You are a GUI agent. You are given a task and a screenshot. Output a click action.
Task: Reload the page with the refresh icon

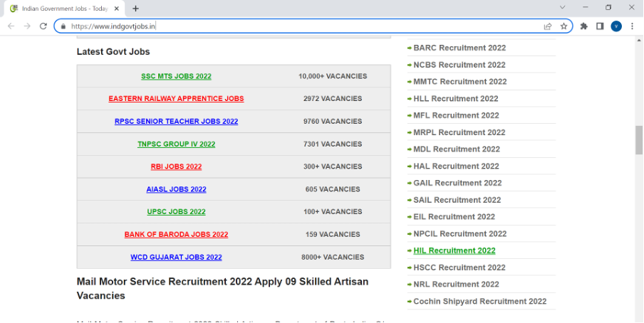pyautogui.click(x=43, y=26)
